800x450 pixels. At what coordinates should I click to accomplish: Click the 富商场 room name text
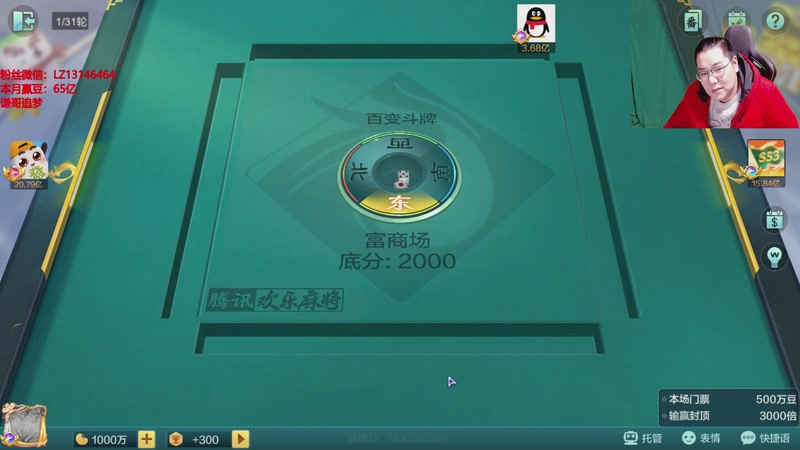[397, 239]
